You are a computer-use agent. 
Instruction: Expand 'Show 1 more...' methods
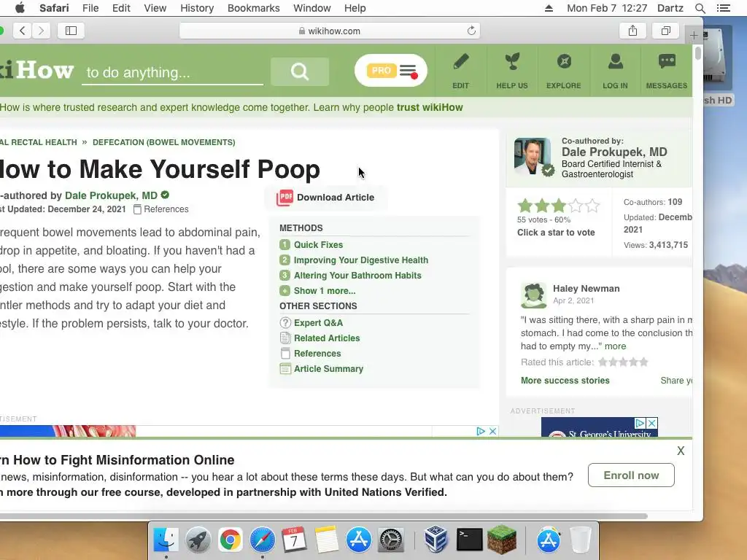tap(325, 291)
